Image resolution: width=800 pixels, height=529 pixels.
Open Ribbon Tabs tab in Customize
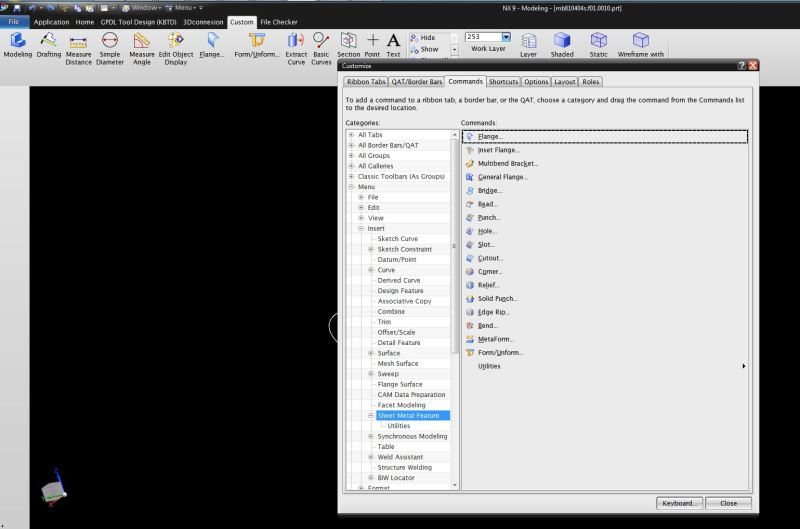pyautogui.click(x=366, y=82)
